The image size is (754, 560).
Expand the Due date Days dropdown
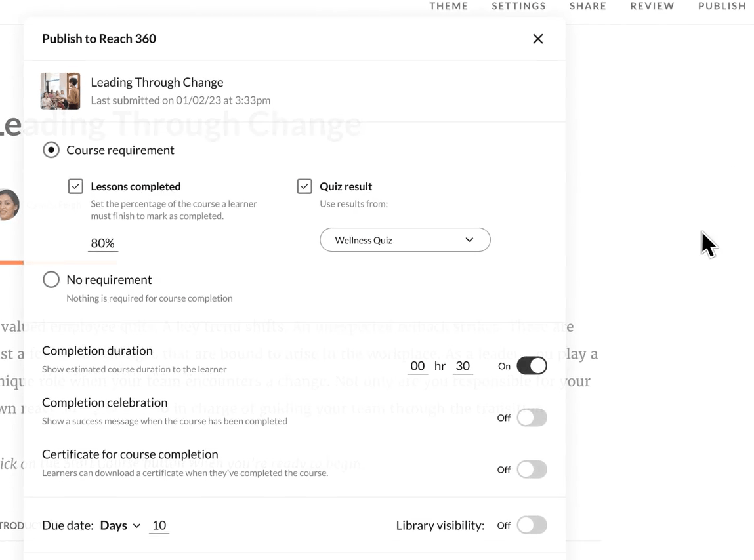click(120, 525)
